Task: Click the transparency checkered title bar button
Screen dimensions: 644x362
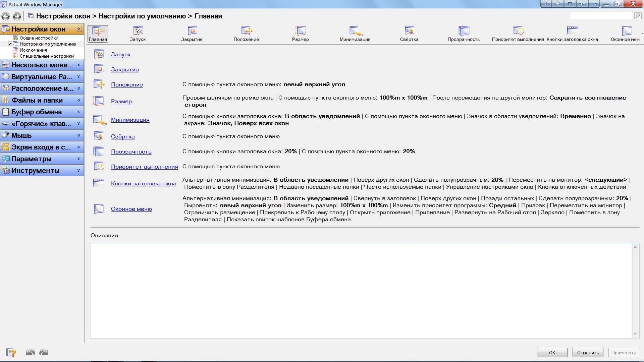Action: 570,4
